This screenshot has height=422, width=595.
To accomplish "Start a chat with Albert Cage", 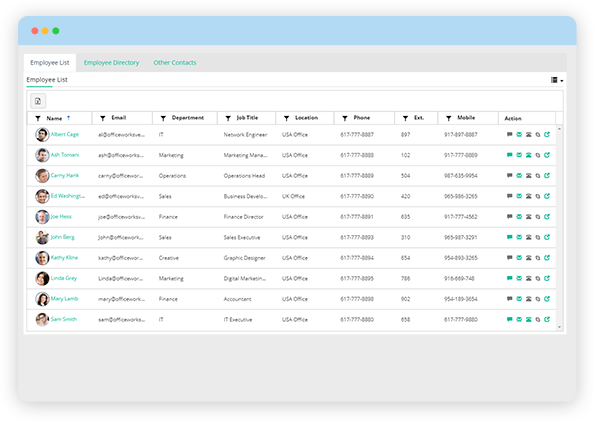I will tap(509, 134).
